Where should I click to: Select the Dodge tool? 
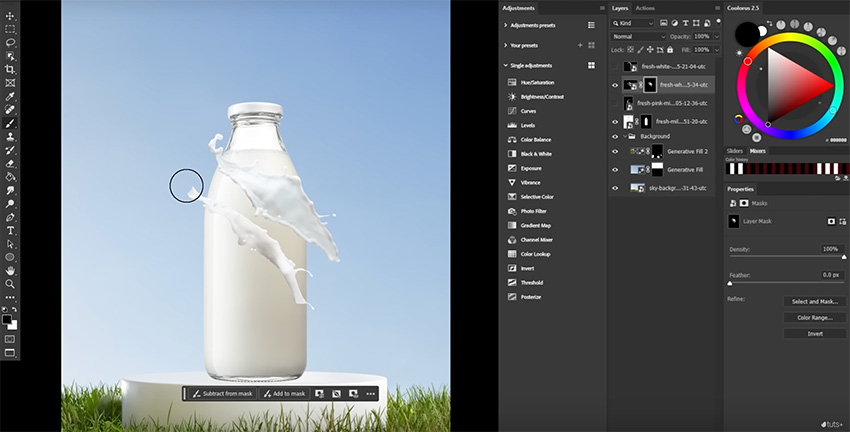(x=10, y=204)
